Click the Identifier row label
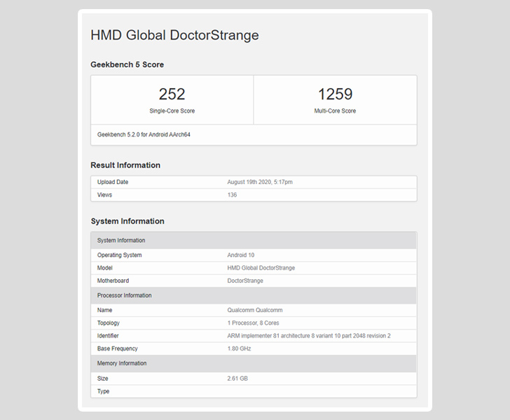The width and height of the screenshot is (510, 420). (x=108, y=336)
